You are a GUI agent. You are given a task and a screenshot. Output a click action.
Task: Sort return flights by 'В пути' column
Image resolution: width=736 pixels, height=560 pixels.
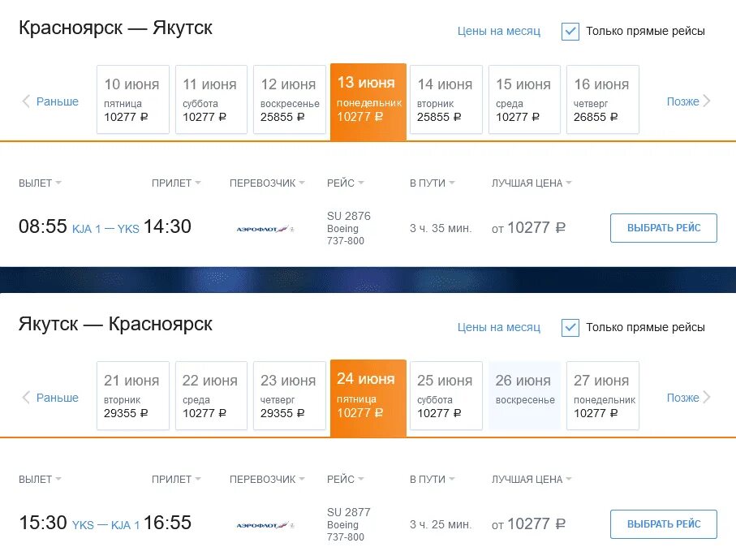(x=432, y=480)
